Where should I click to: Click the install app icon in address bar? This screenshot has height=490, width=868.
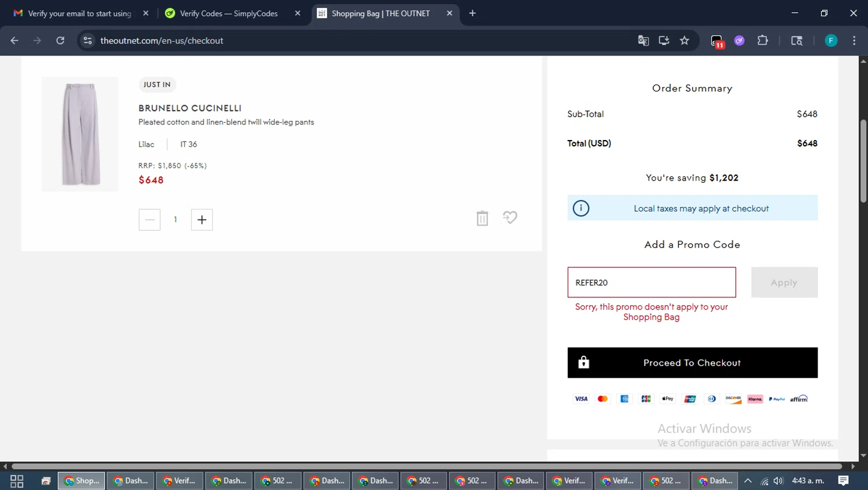[x=664, y=40]
